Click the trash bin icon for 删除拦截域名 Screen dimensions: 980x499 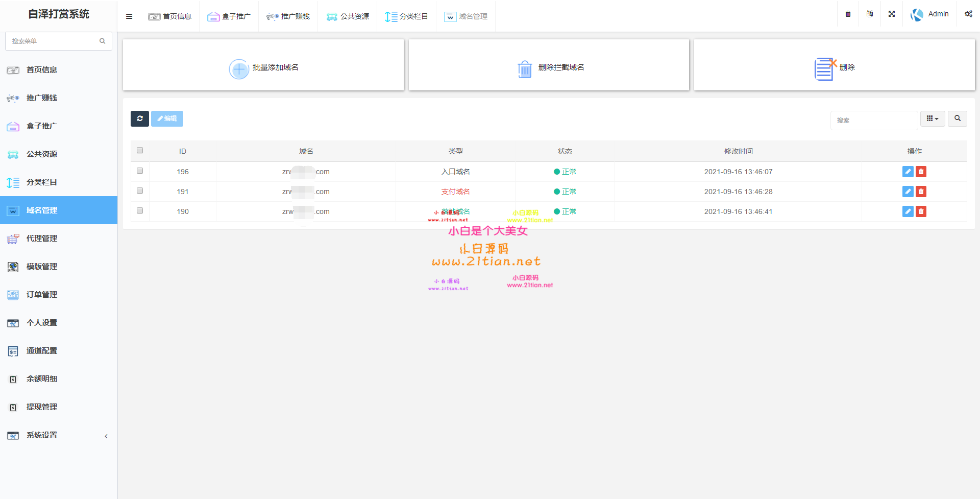tap(525, 69)
